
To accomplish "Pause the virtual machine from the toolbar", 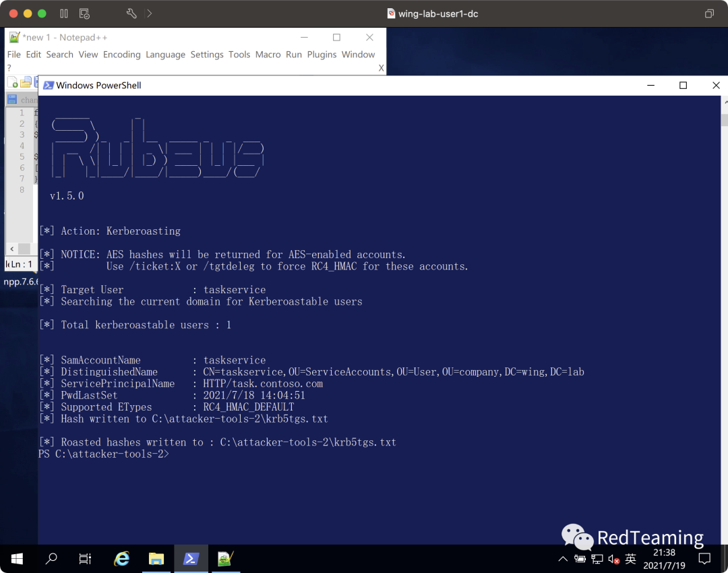I will pos(64,13).
